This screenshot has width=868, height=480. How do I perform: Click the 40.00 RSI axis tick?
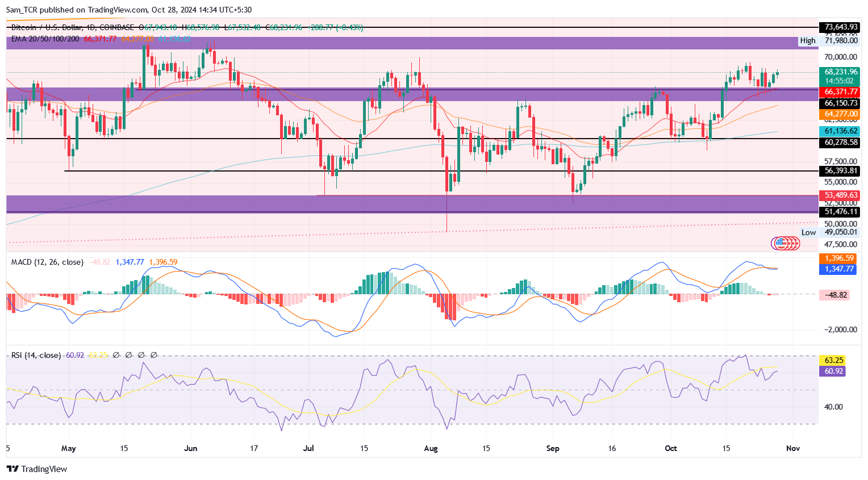[x=833, y=407]
